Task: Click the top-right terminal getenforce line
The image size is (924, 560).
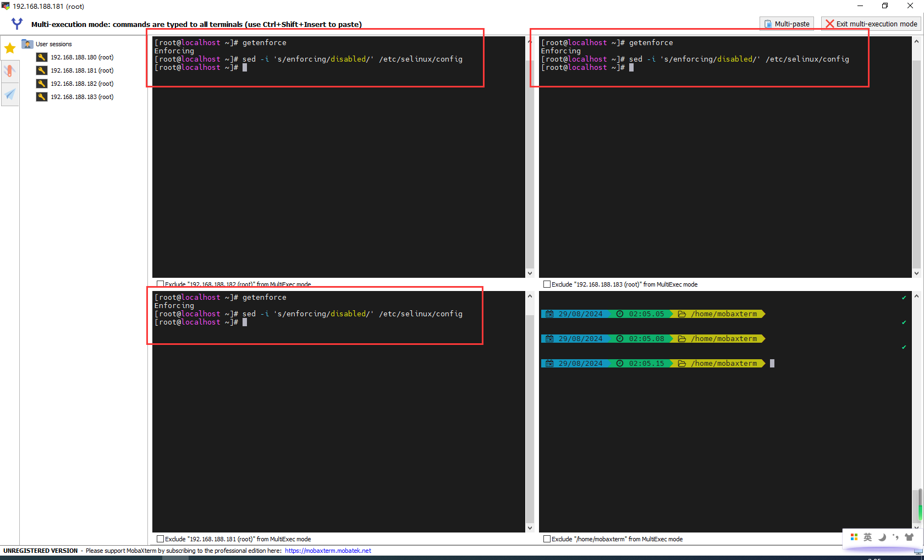Action: (607, 42)
